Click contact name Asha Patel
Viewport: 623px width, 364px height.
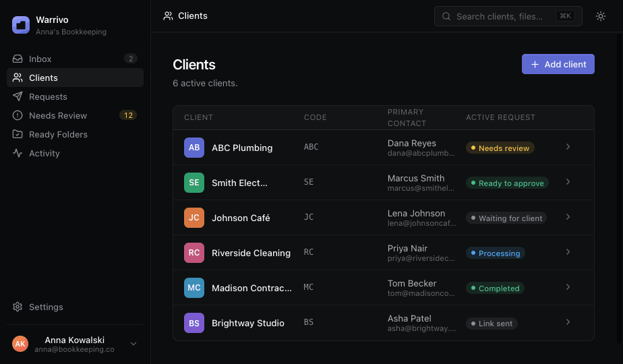(x=409, y=318)
